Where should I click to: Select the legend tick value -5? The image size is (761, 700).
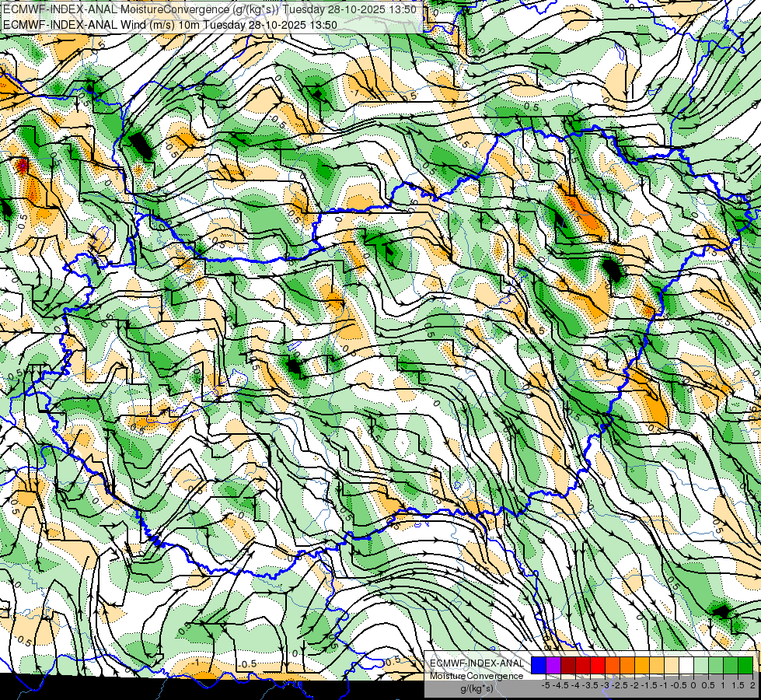coord(546,685)
